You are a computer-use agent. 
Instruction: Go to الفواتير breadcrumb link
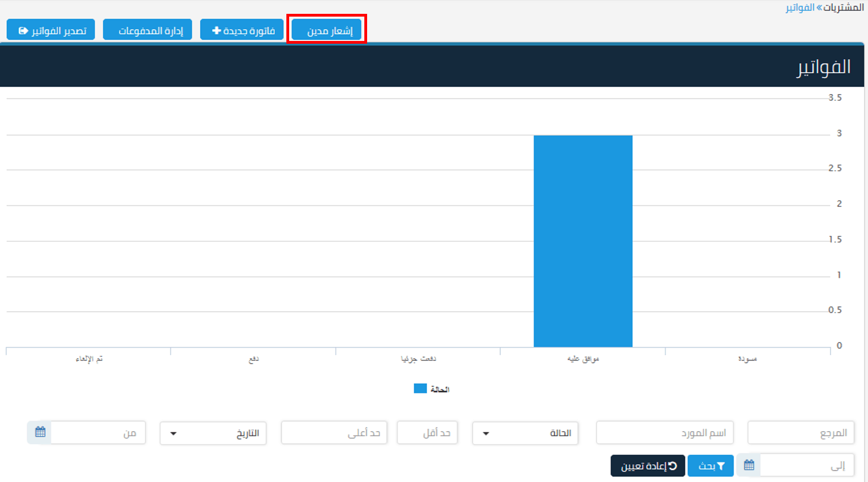799,7
